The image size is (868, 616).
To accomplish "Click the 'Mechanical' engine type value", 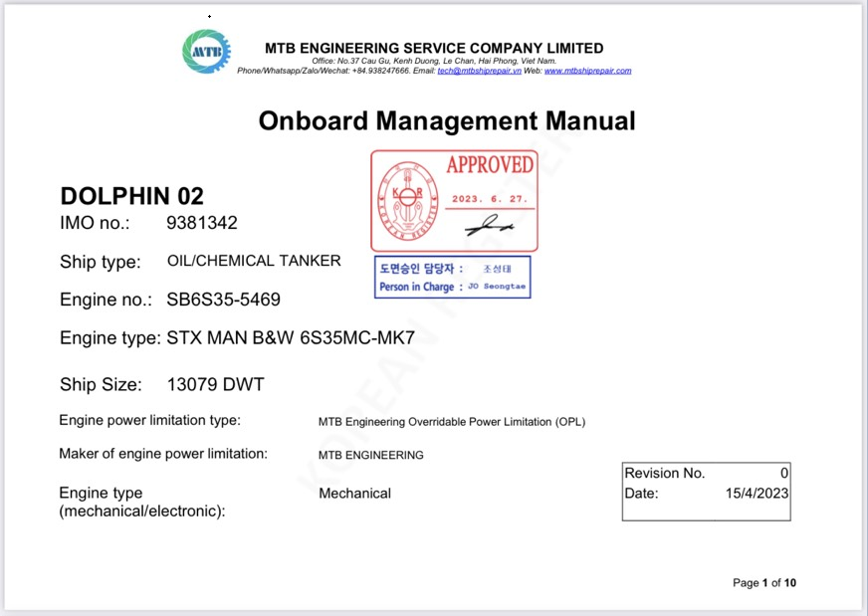I will click(354, 494).
